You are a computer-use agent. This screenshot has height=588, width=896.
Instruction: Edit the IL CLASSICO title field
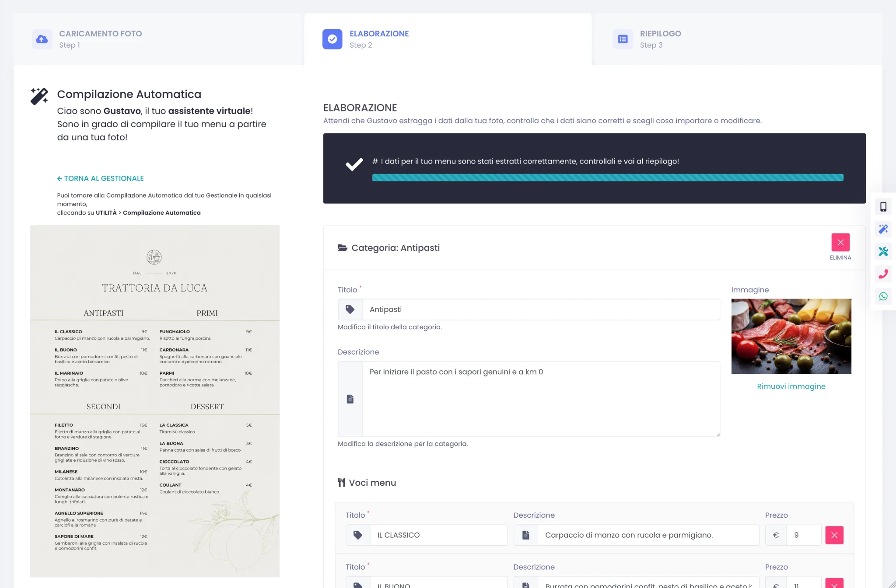point(439,535)
